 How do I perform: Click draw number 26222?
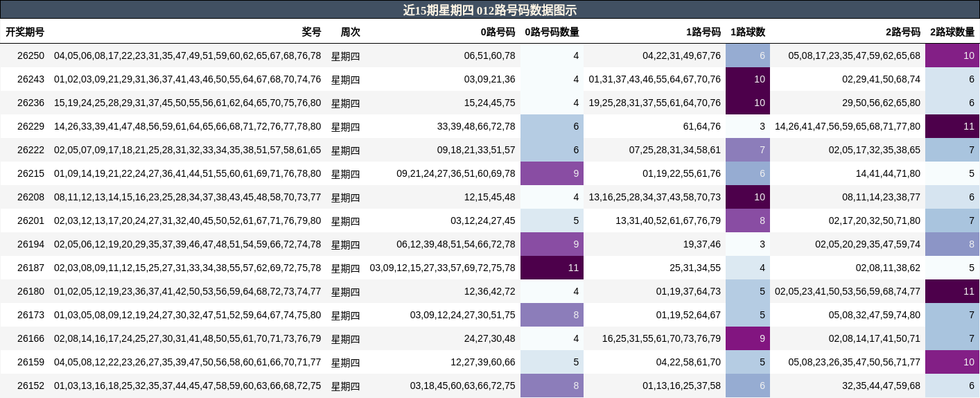click(30, 150)
